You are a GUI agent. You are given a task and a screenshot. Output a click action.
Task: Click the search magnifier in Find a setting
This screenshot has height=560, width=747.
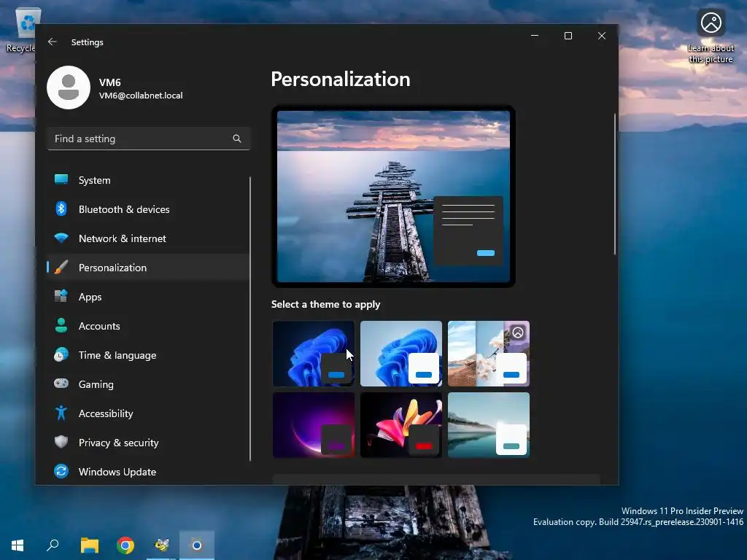[237, 139]
